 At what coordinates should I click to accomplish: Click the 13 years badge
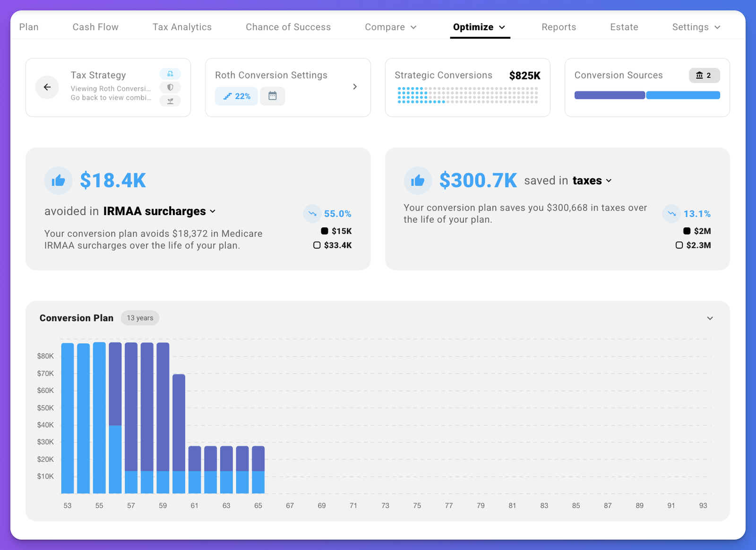(140, 318)
